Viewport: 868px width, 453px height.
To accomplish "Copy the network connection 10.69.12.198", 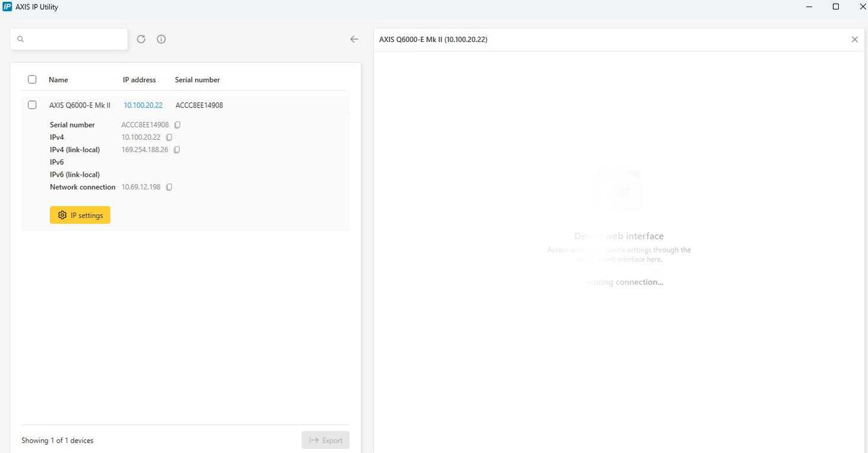I will pos(169,187).
